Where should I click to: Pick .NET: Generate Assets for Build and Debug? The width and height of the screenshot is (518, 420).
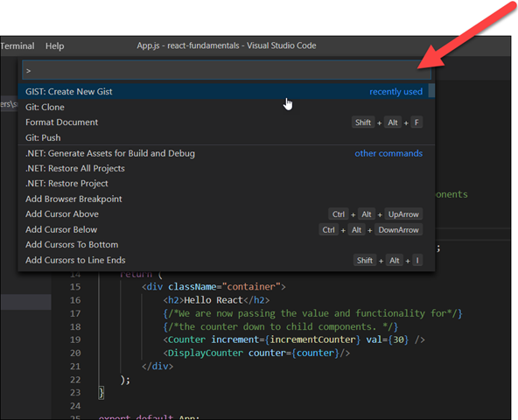227,153
